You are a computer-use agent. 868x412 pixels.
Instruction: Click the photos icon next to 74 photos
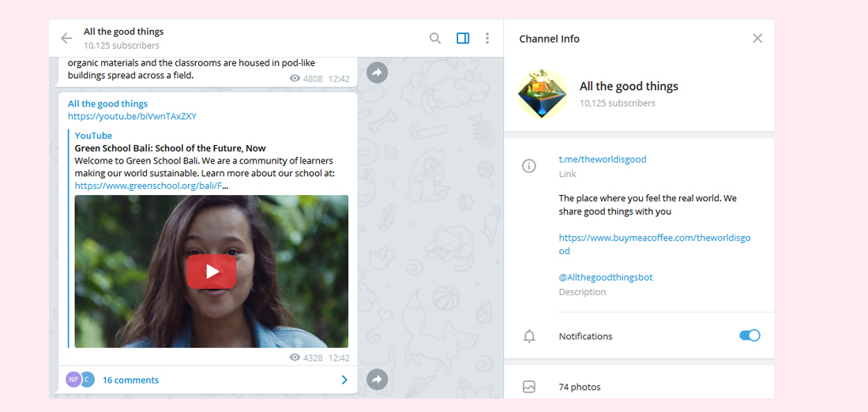pos(529,387)
